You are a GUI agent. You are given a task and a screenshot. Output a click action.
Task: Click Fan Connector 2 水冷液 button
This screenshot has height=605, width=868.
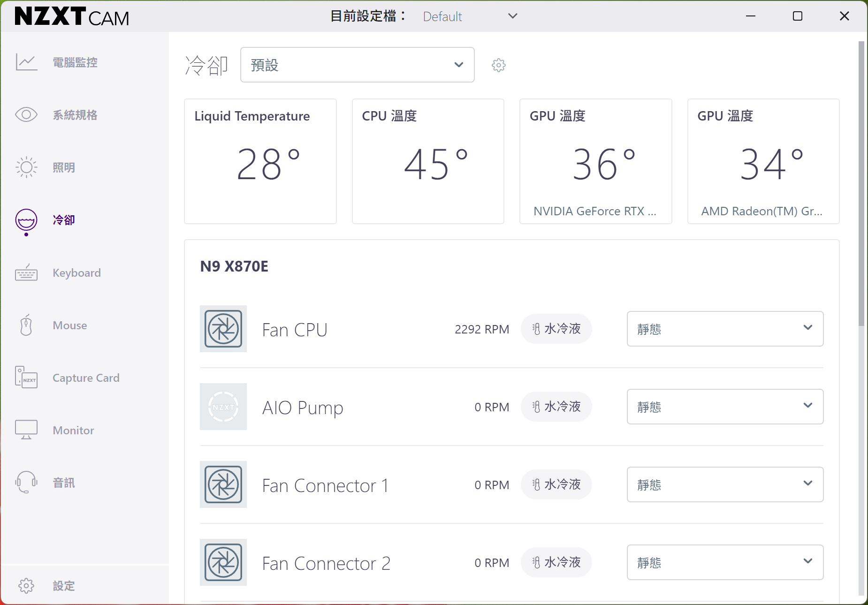coord(556,562)
